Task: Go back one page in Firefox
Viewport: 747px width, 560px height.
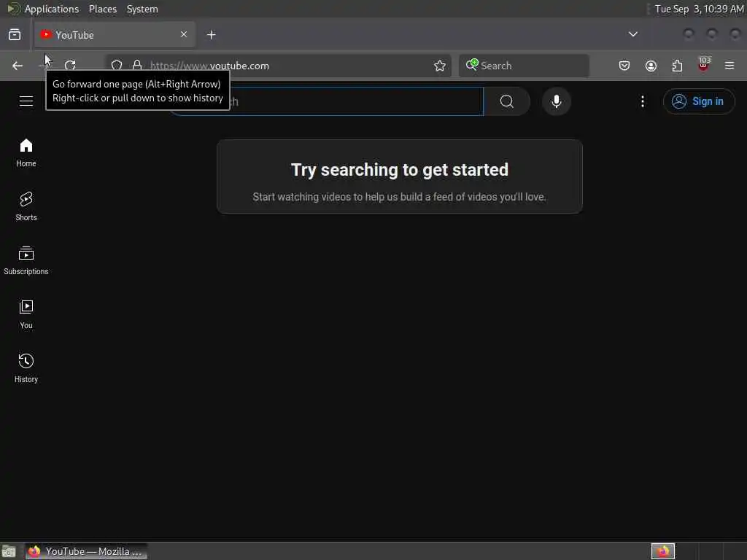Action: (x=18, y=66)
